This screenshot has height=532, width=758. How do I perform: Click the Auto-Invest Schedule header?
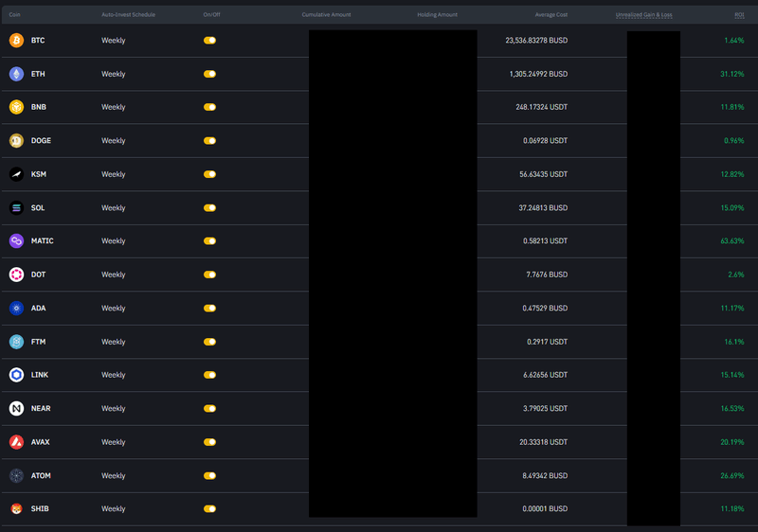coord(128,14)
